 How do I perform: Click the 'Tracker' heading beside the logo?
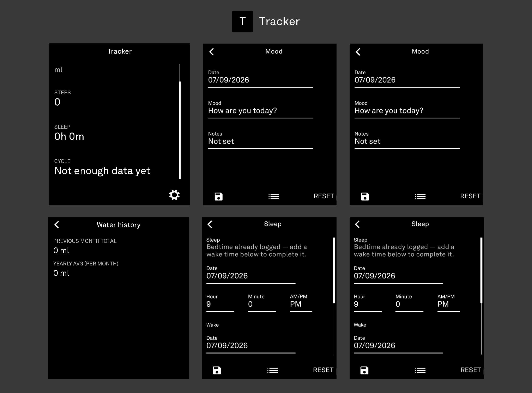[279, 22]
